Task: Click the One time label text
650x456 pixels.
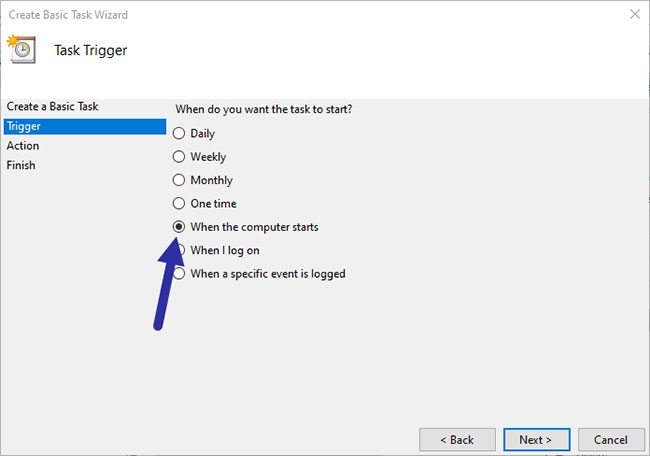Action: (x=213, y=204)
